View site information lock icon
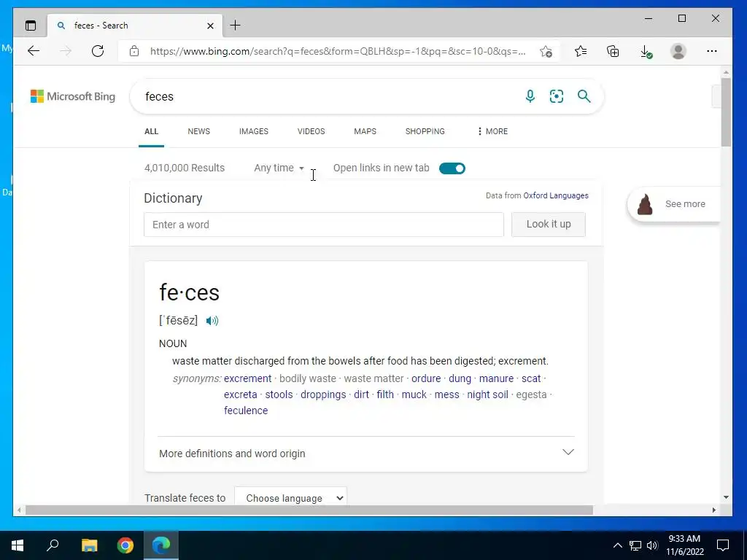 pyautogui.click(x=134, y=51)
